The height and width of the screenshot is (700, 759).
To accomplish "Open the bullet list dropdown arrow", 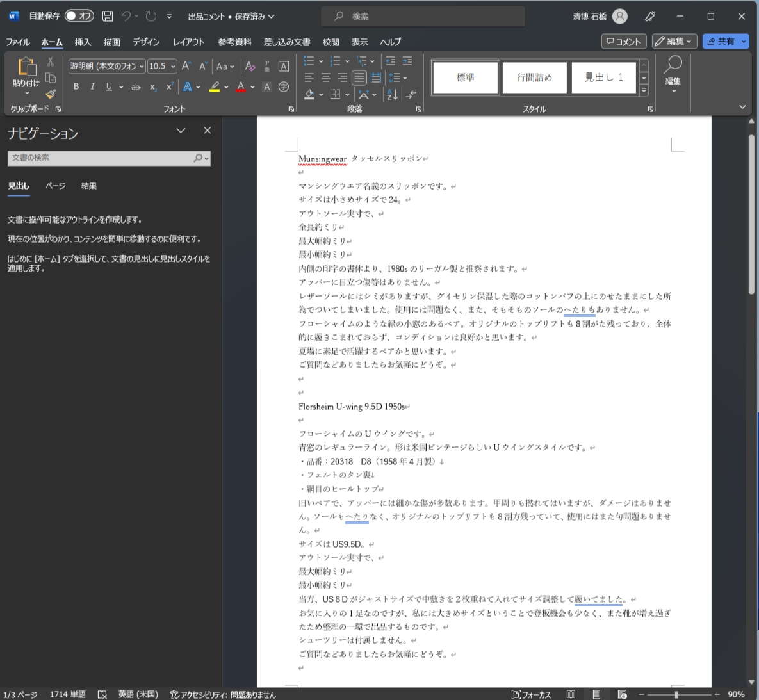I will coord(320,61).
